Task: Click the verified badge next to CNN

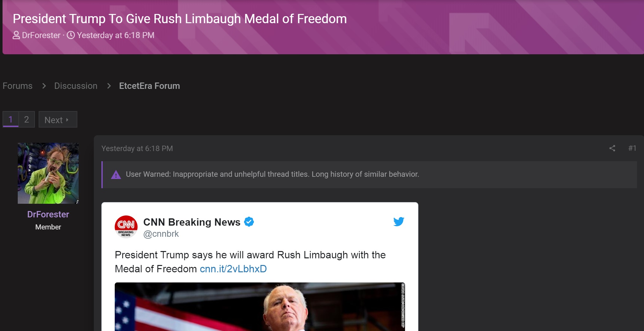Action: [x=249, y=222]
